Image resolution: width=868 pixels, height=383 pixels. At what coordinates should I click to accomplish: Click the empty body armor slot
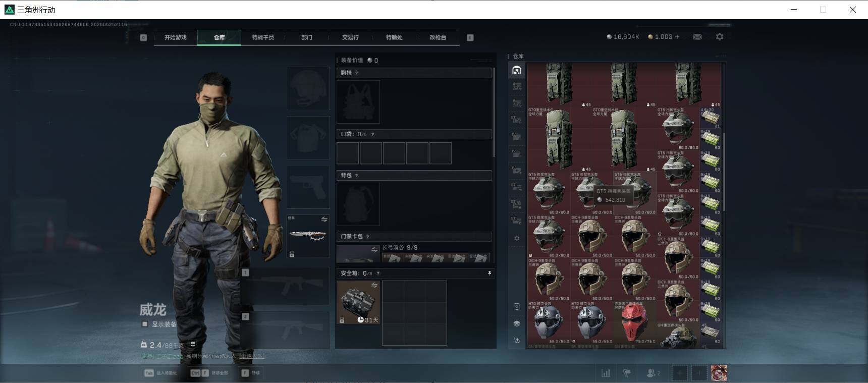coord(308,138)
